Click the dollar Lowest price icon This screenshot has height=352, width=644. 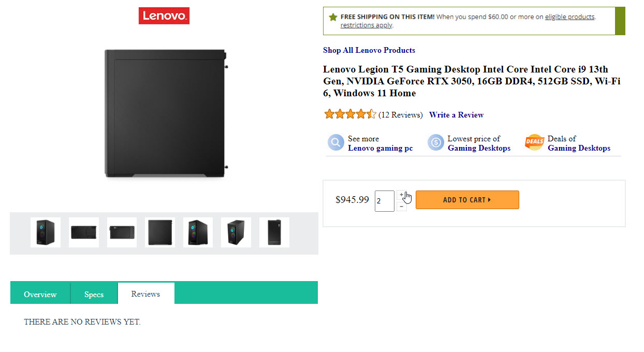[435, 143]
